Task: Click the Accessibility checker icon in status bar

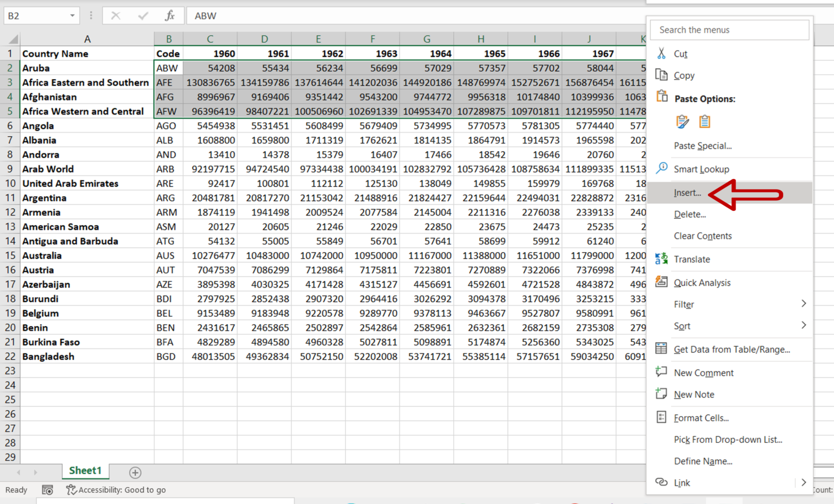Action: coord(71,490)
